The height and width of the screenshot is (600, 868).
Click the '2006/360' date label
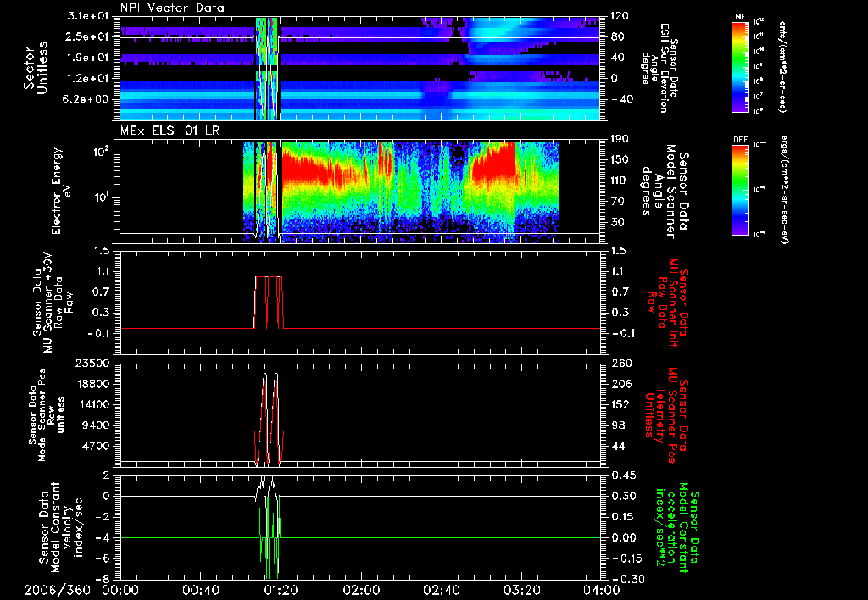click(x=57, y=590)
